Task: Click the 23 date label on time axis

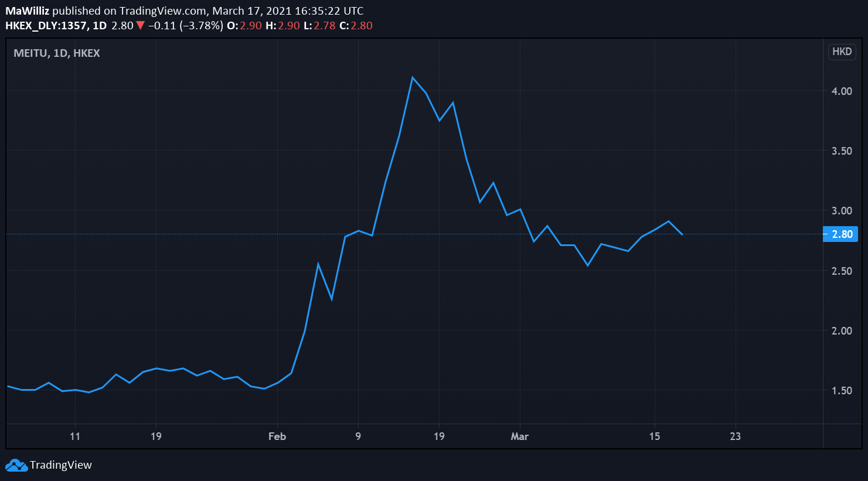Action: point(735,436)
